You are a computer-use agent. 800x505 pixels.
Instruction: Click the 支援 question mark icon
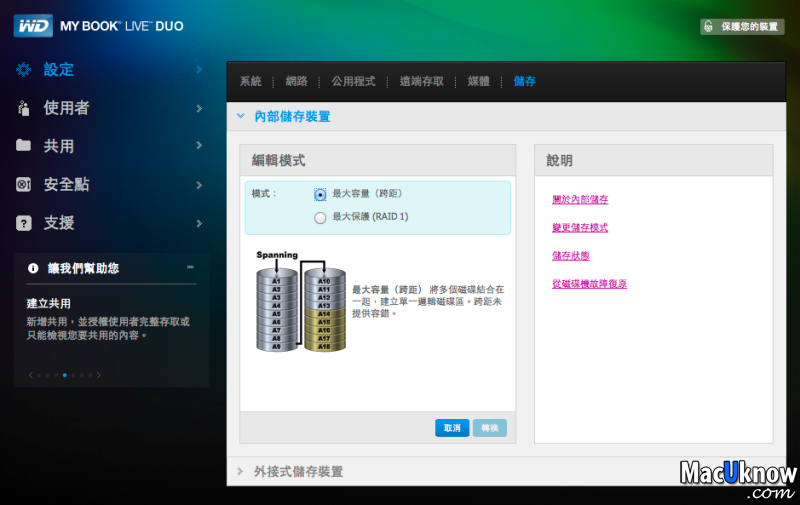click(23, 223)
